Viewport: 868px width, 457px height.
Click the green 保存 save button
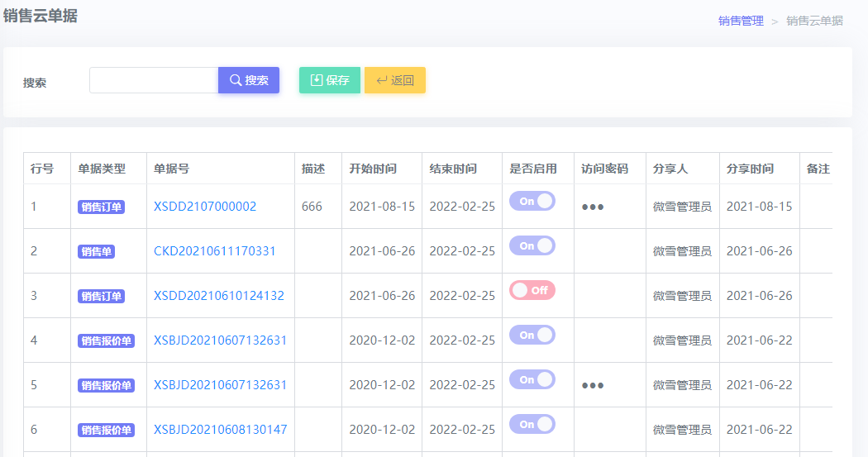point(330,80)
